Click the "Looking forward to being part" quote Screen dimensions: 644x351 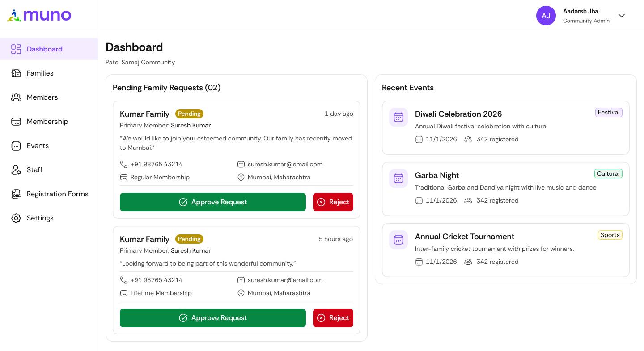[x=208, y=263]
